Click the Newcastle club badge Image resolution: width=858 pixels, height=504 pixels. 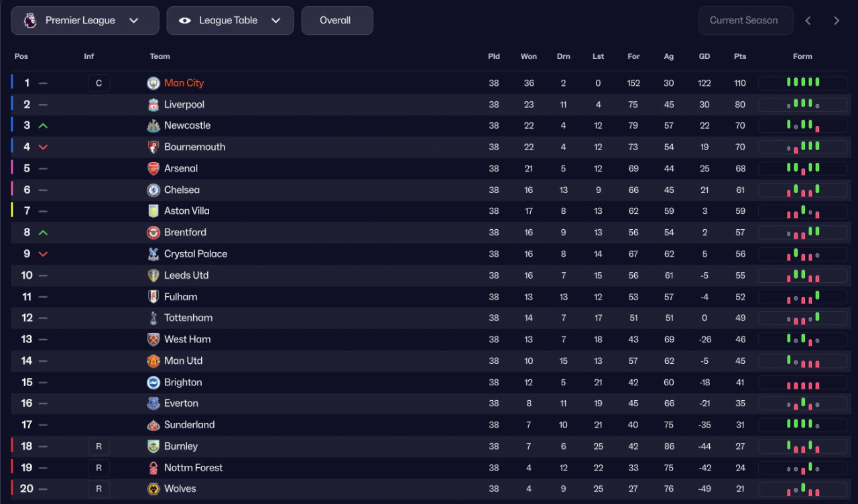(x=154, y=125)
